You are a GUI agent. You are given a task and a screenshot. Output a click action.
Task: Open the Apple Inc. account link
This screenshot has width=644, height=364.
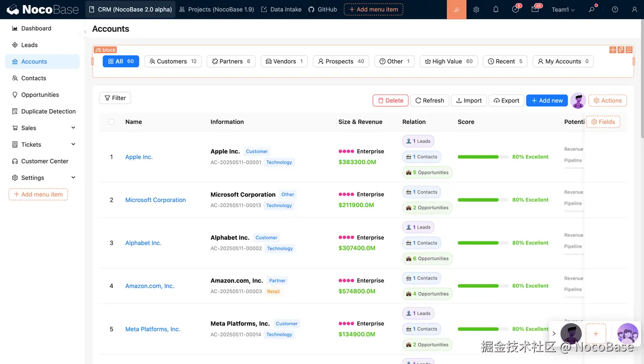pyautogui.click(x=139, y=157)
